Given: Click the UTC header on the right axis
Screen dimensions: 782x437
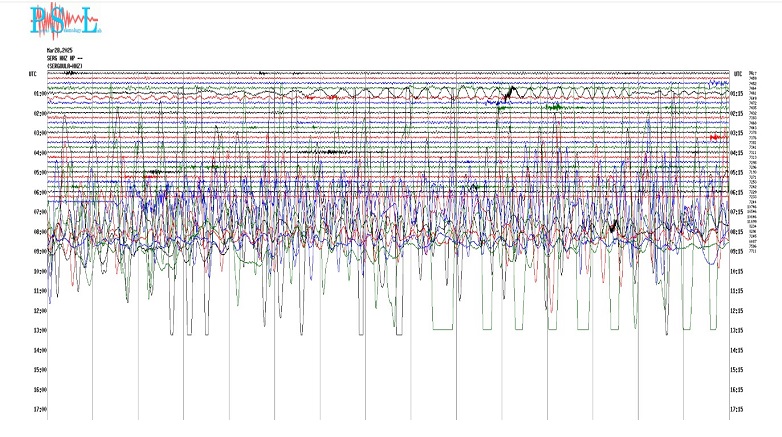Looking at the screenshot, I should click(737, 74).
